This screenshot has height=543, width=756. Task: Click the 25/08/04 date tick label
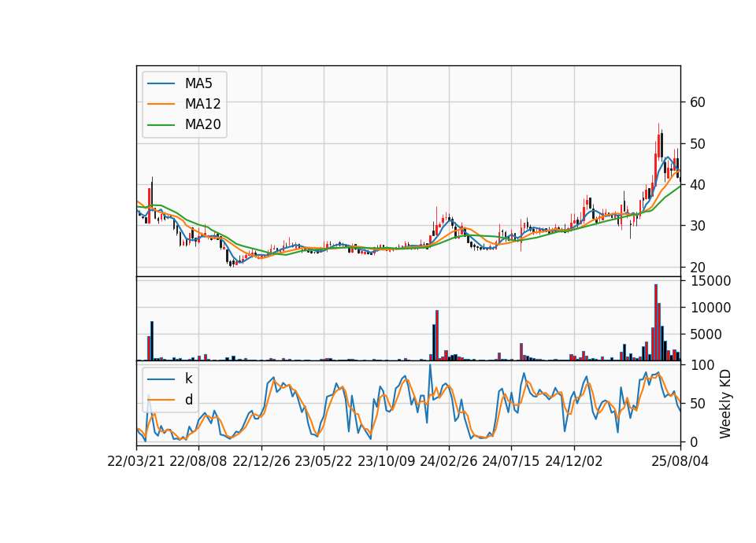coord(680,461)
